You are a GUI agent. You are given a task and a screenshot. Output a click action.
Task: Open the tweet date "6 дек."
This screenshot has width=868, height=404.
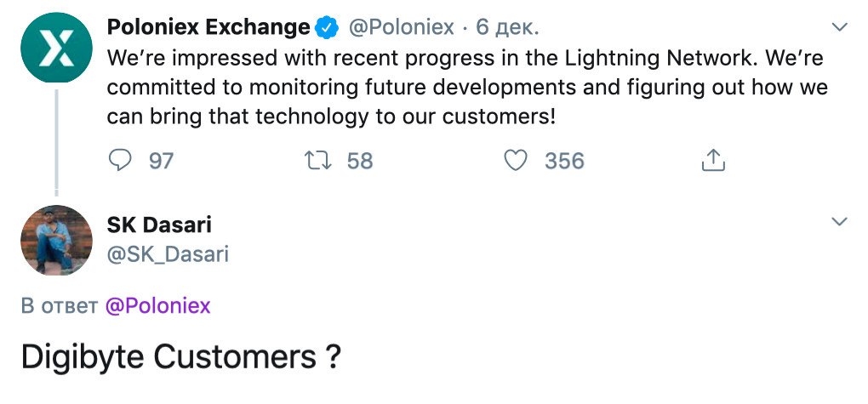(x=507, y=28)
